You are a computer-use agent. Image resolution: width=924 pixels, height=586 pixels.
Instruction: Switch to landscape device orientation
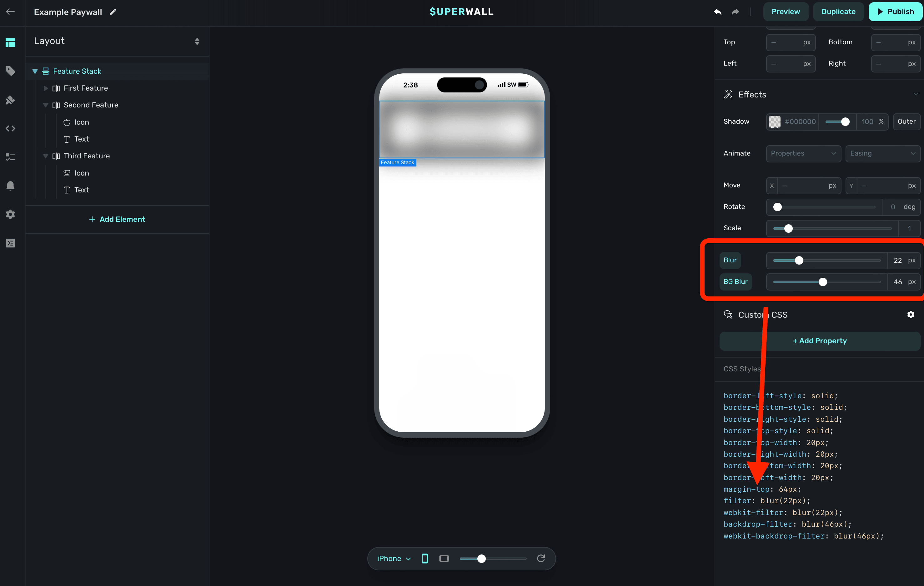coord(444,559)
